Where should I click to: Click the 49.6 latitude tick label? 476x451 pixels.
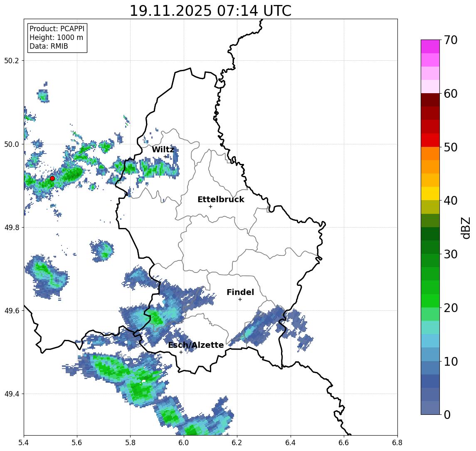(12, 311)
